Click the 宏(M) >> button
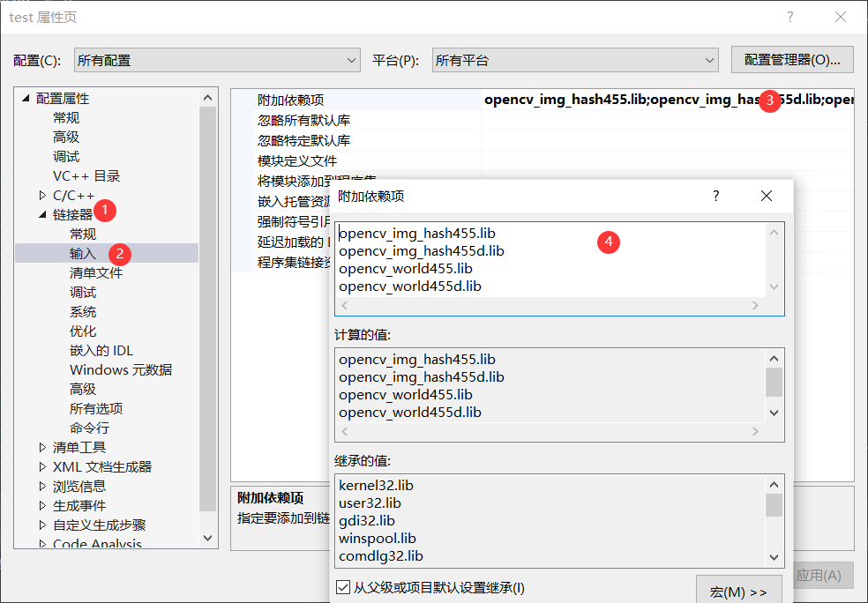Viewport: 868px width, 603px height. point(739,592)
